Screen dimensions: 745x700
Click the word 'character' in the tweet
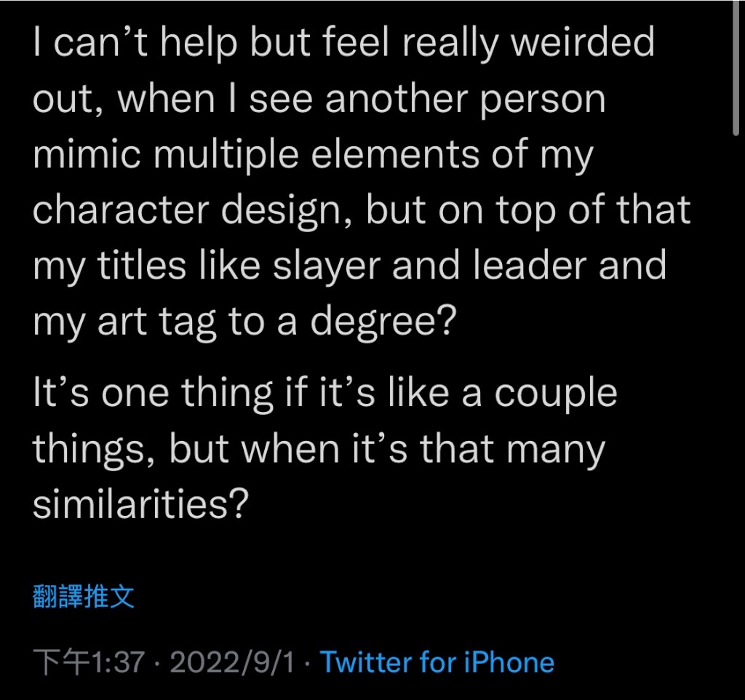(x=121, y=210)
